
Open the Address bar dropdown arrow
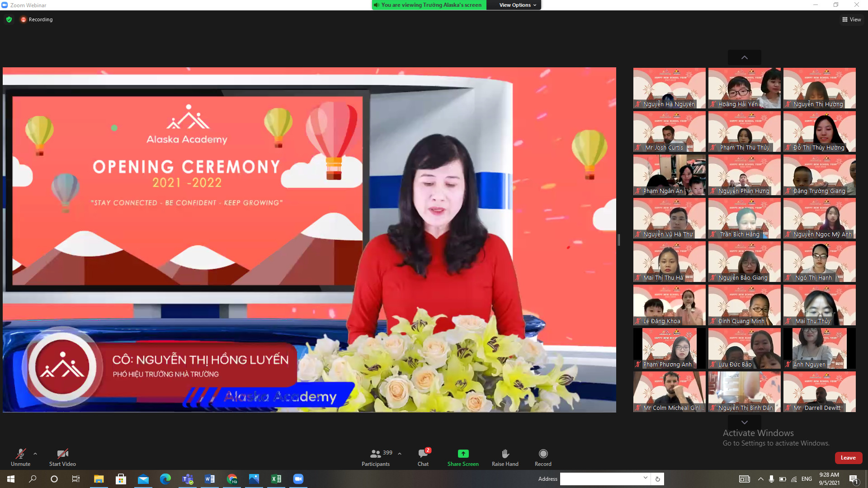pyautogui.click(x=646, y=479)
